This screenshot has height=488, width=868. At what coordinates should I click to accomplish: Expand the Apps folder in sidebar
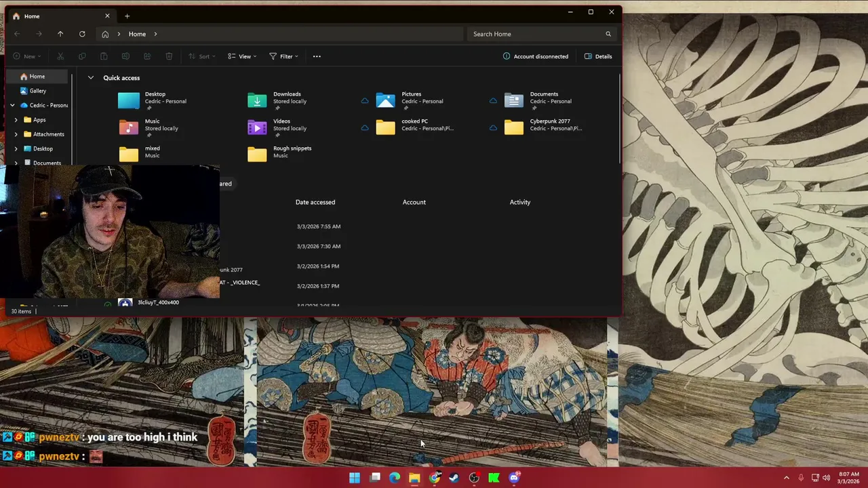click(16, 120)
